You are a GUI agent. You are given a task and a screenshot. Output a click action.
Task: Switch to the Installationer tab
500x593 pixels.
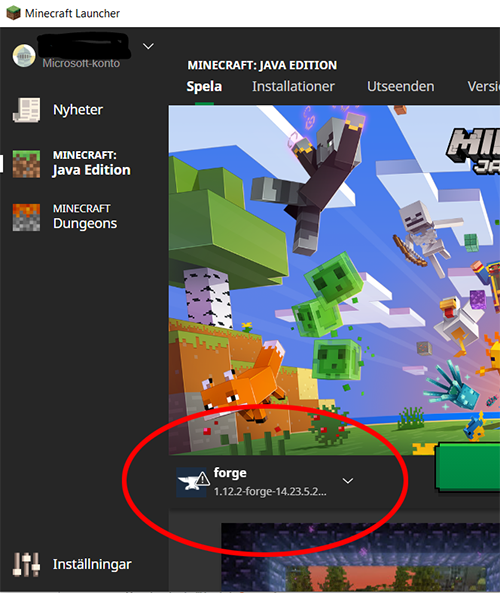pyautogui.click(x=293, y=87)
